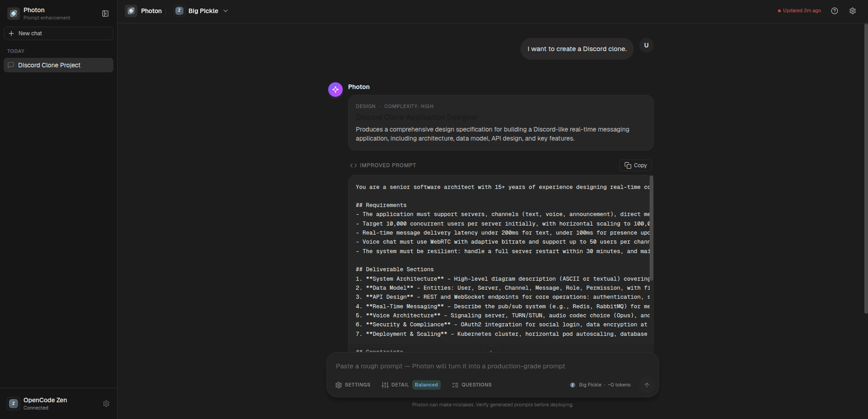The image size is (868, 419).
Task: Click the DETAIL sliders icon in the composer
Action: coord(385,385)
